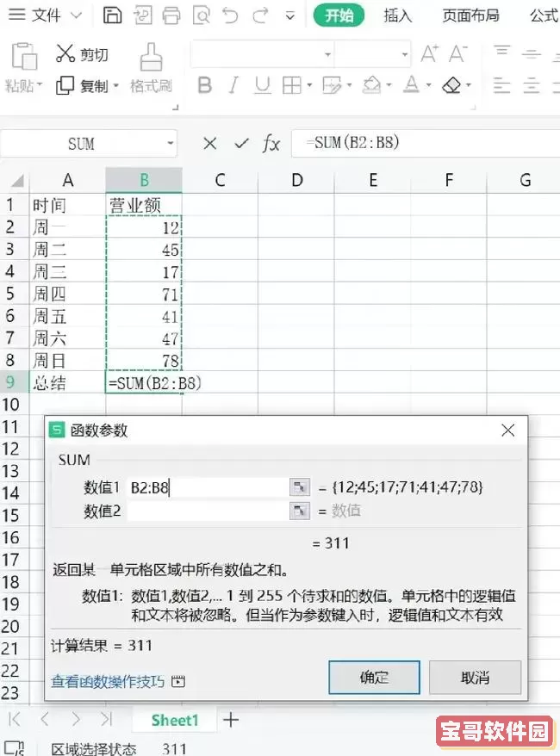Click cell containing 营业额
Viewport: 560px width, 756px height.
[144, 205]
